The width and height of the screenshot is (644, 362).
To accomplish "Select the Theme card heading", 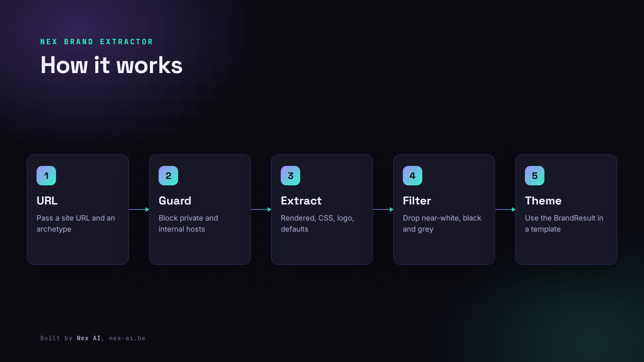I will 543,201.
